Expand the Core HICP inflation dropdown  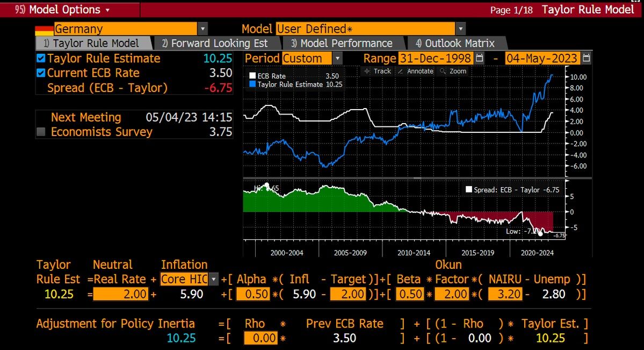(x=213, y=279)
